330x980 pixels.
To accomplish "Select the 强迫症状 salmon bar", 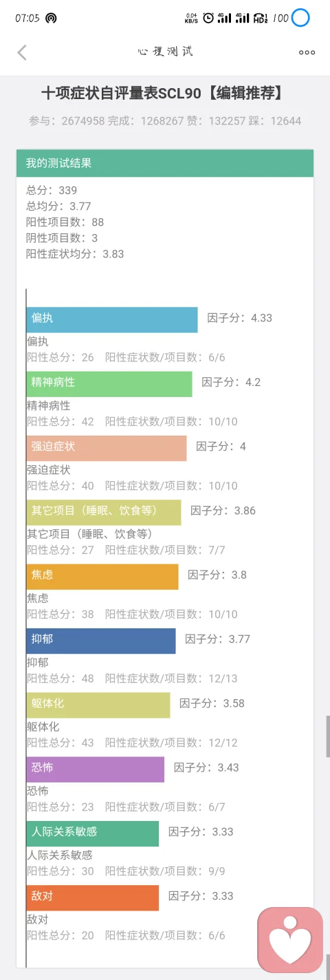I will pyautogui.click(x=107, y=448).
